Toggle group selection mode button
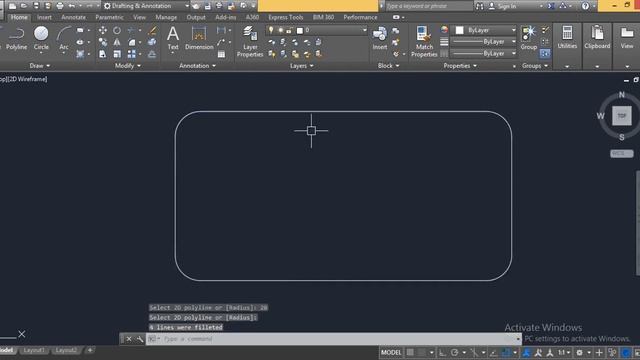Image resolution: width=640 pixels, height=360 pixels. [x=545, y=53]
